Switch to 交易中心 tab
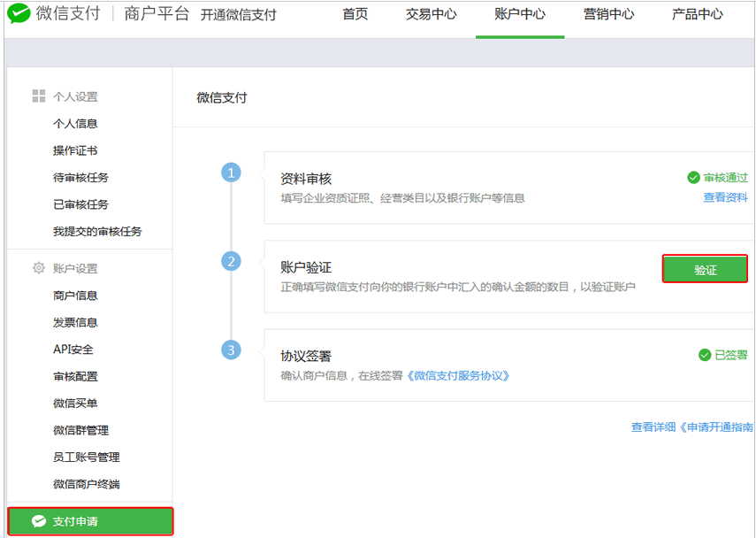Viewport: 756px width, 538px height. 431,14
